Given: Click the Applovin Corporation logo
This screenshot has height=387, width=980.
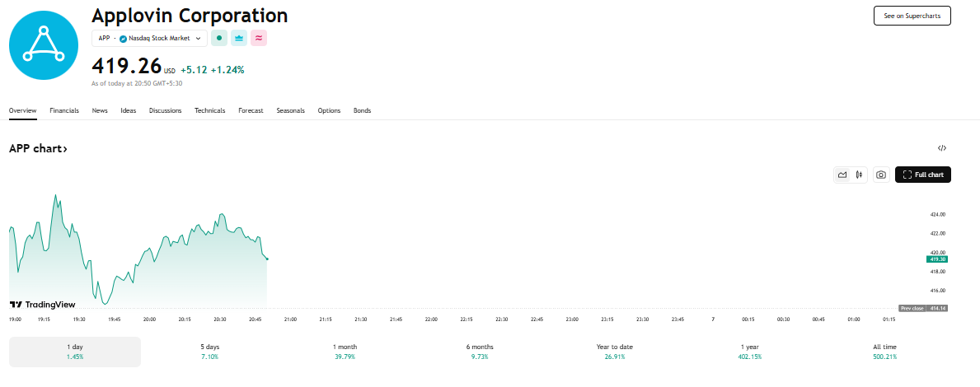Looking at the screenshot, I should [44, 45].
